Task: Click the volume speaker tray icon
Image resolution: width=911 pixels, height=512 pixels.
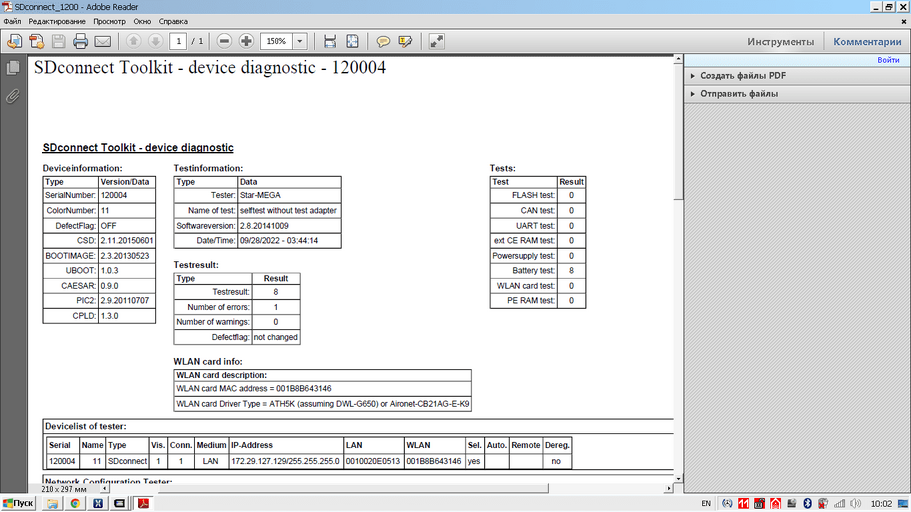Action: pyautogui.click(x=855, y=503)
